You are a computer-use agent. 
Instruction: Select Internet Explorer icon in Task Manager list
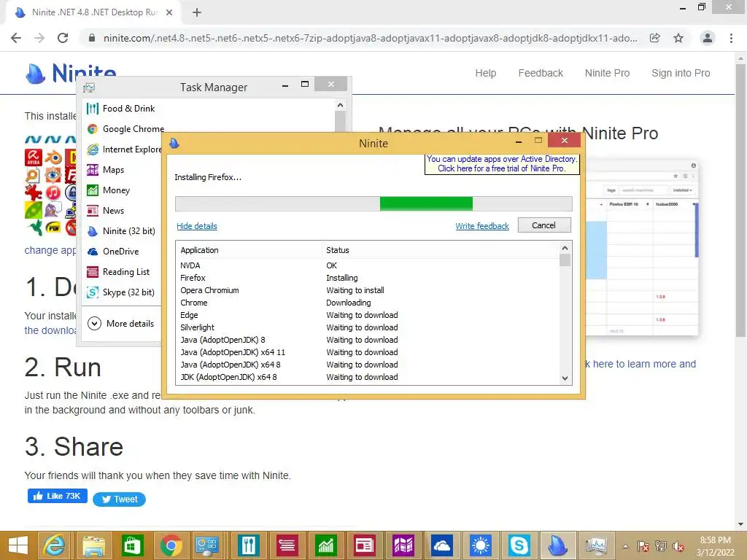tap(93, 149)
